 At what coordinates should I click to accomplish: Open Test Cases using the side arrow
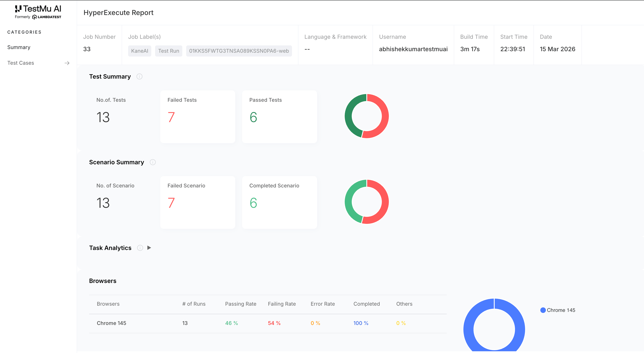67,63
